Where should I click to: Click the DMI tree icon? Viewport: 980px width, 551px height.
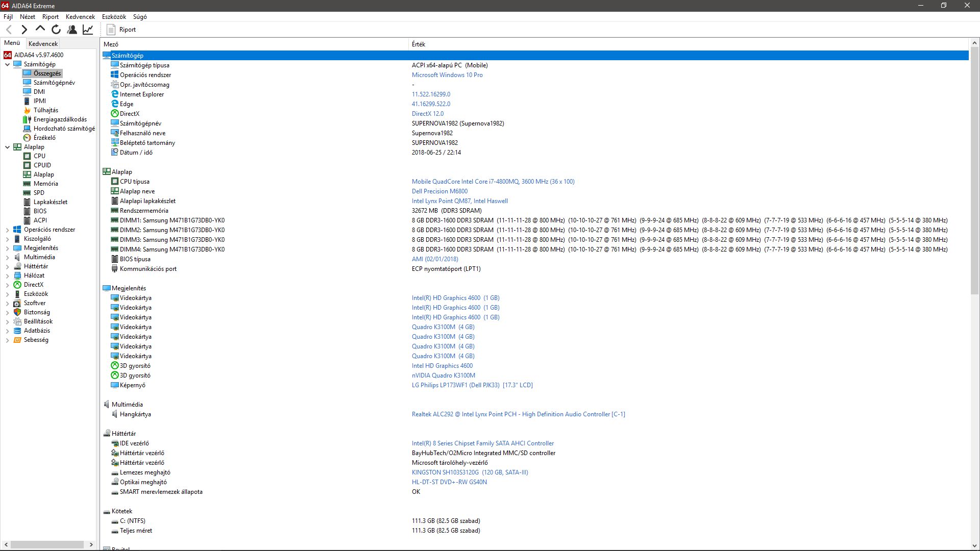27,92
